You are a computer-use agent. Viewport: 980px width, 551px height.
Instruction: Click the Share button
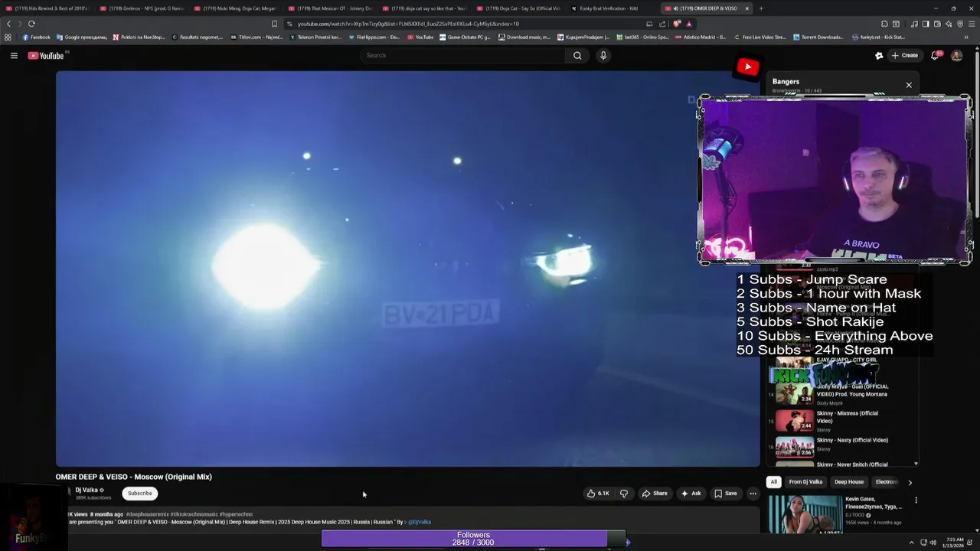pos(655,494)
